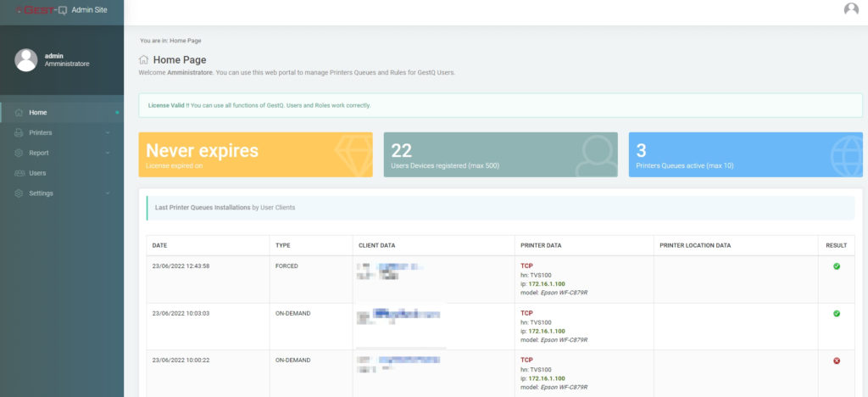Click the Report gear icon in sidebar
This screenshot has width=868, height=397.
tap(19, 153)
